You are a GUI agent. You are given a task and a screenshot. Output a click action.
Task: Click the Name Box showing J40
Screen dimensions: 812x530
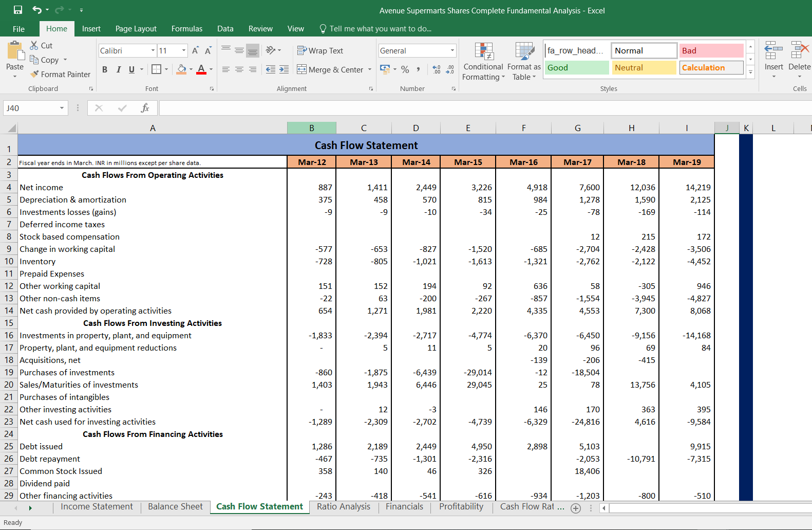pos(30,108)
